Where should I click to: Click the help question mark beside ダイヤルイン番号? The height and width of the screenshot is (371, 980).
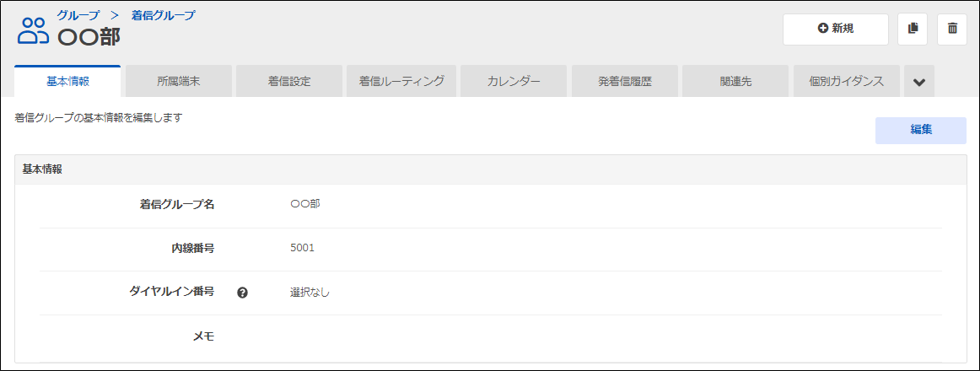[243, 293]
